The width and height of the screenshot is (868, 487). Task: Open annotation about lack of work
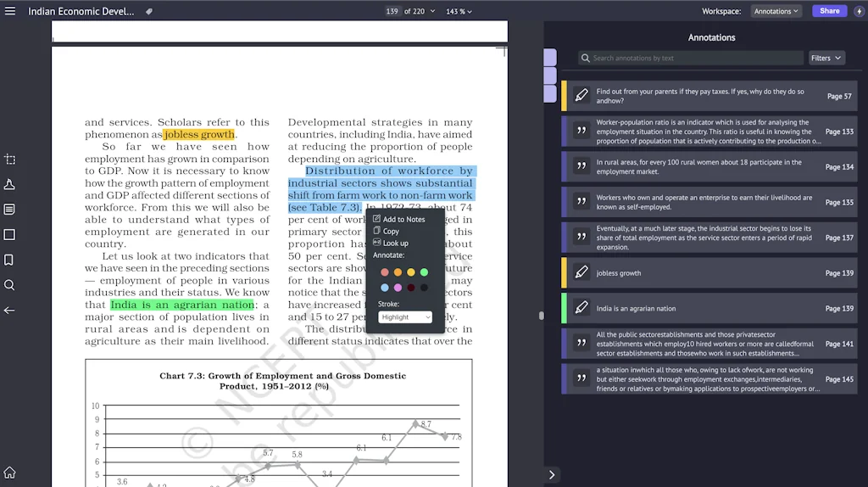click(709, 379)
